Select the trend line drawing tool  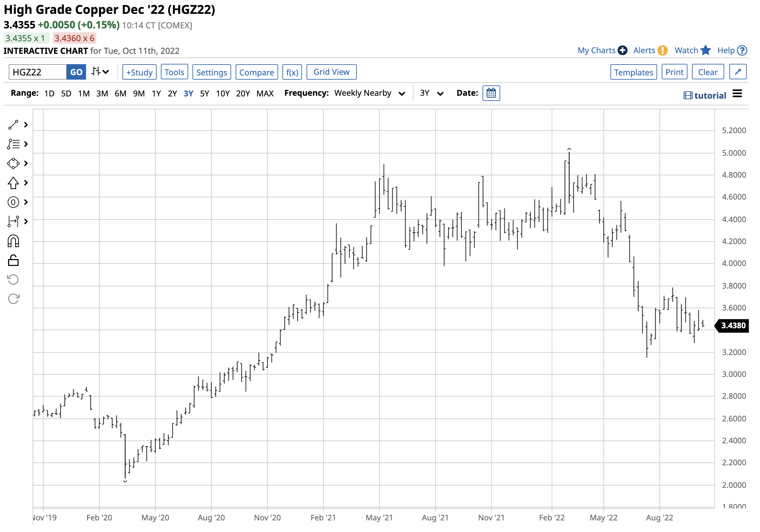(x=13, y=125)
